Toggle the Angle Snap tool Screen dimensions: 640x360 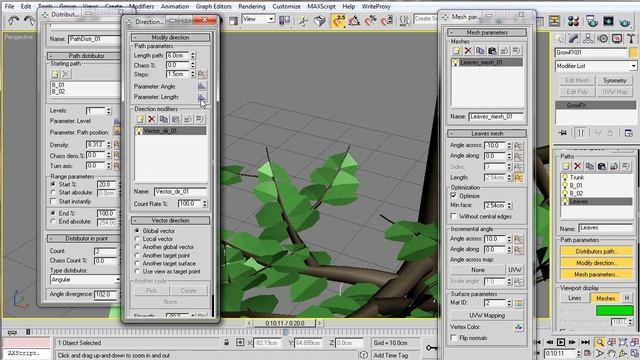(x=354, y=20)
